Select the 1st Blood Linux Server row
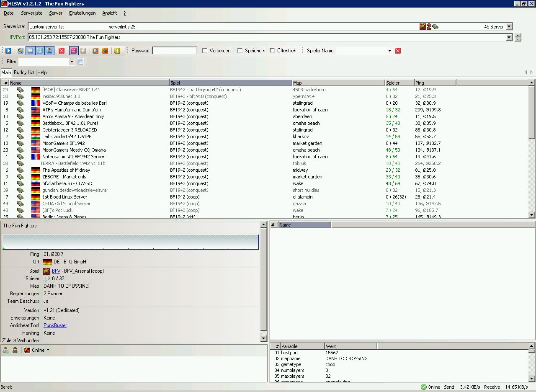536x392 pixels. (265, 197)
